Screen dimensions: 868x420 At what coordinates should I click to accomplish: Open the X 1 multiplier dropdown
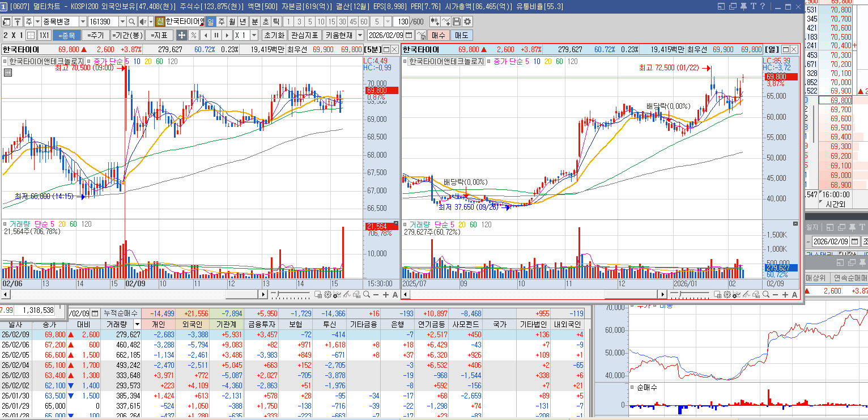[x=254, y=35]
